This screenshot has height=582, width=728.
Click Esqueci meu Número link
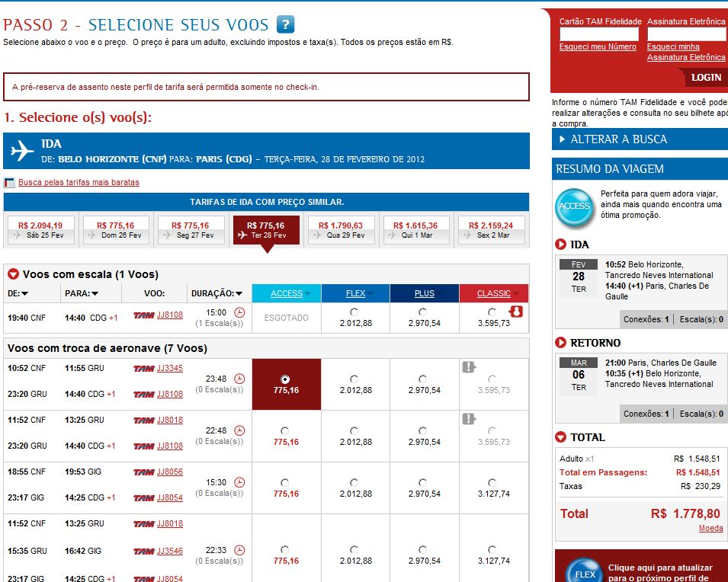point(598,47)
